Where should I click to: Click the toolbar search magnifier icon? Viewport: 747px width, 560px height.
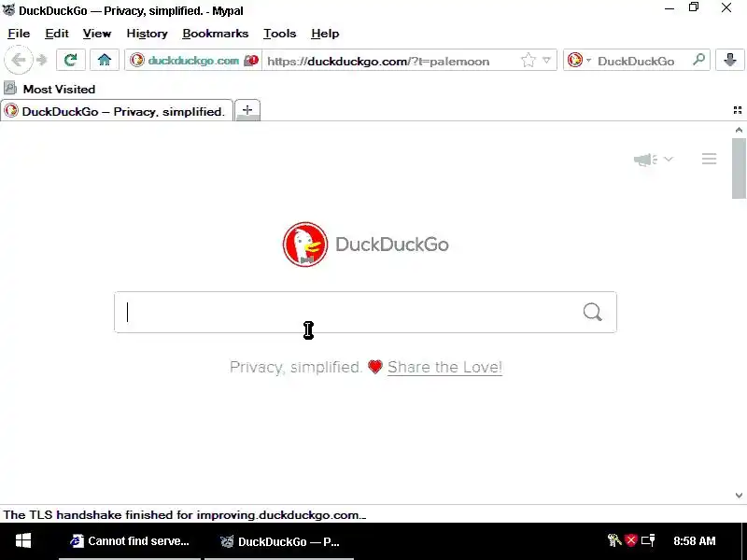tap(698, 60)
